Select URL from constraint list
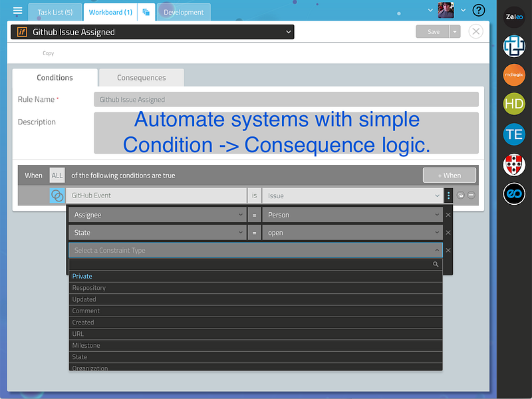 point(256,334)
